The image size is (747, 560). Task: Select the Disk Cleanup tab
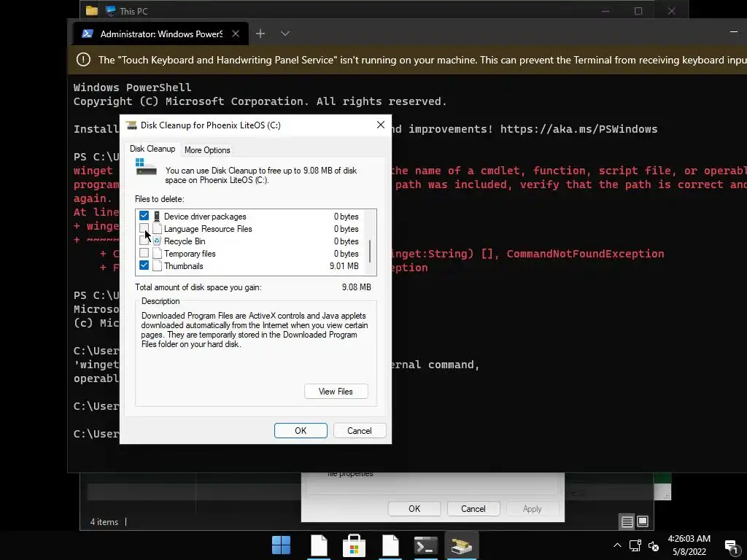click(152, 149)
